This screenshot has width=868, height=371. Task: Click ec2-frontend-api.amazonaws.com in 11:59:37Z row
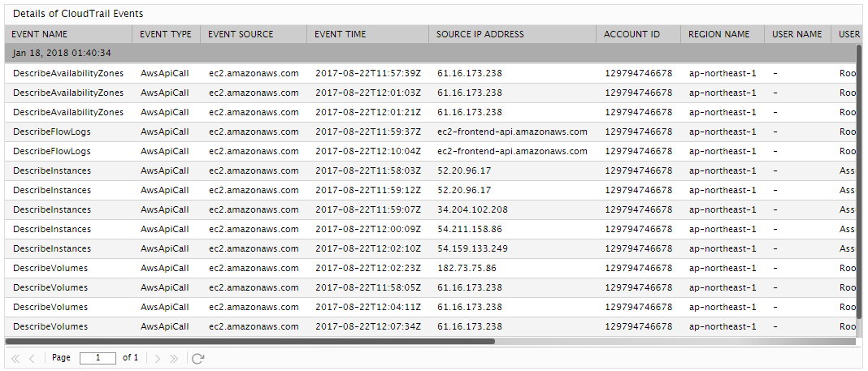pos(512,132)
